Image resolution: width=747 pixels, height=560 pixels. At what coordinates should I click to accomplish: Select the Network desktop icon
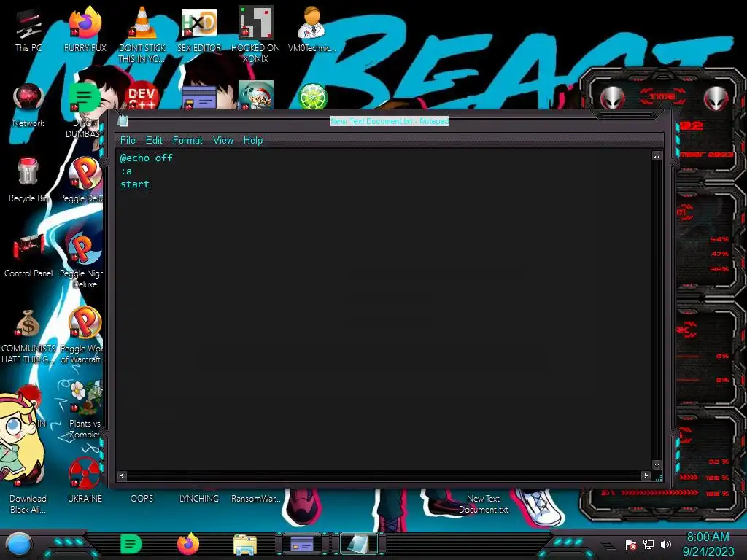28,106
